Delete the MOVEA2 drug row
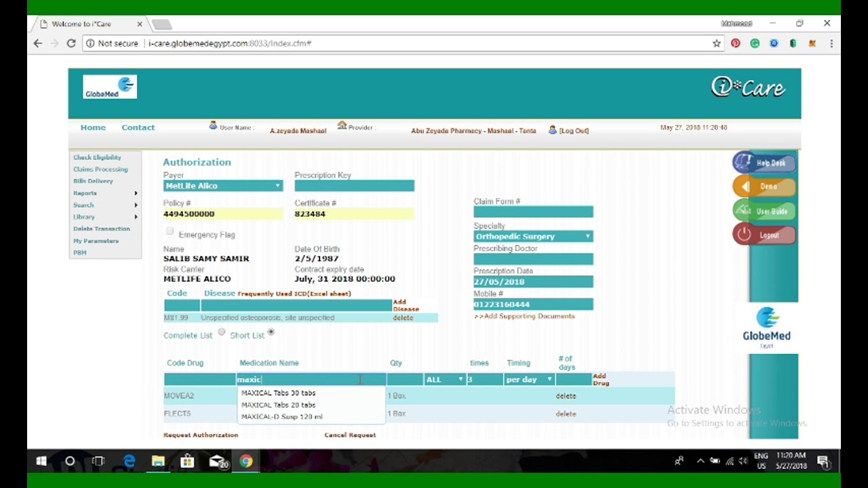Screen dimensions: 868x488 coord(566,396)
